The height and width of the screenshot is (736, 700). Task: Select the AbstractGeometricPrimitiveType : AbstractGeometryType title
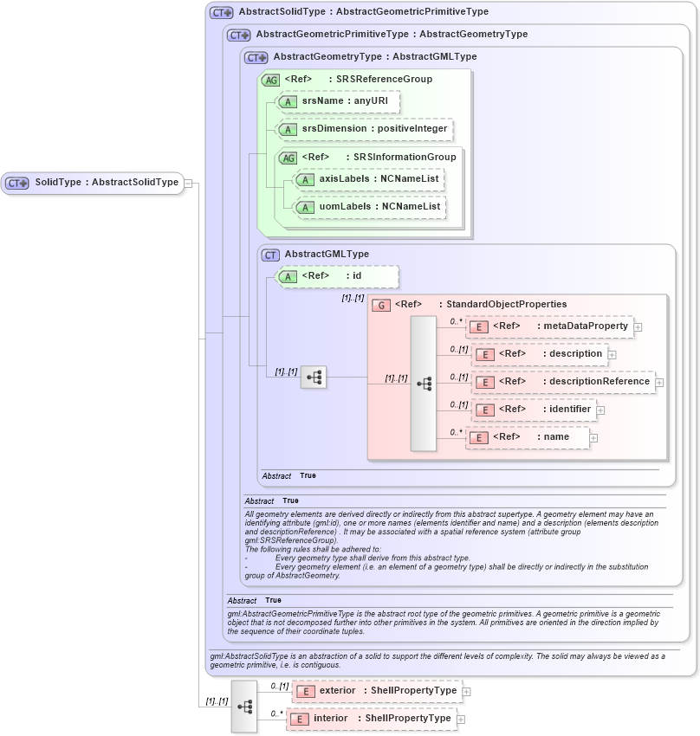(x=392, y=35)
